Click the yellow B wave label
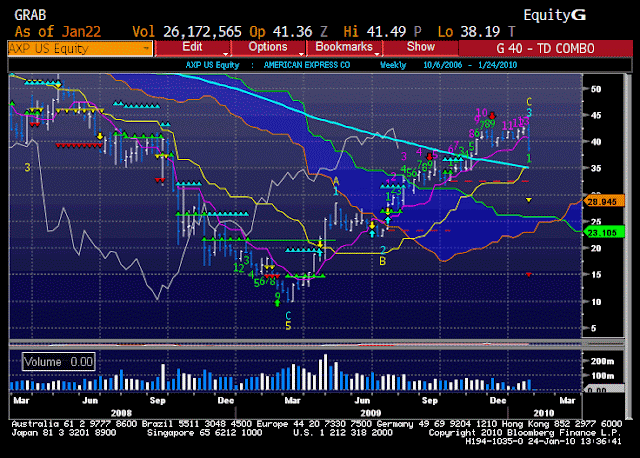 pos(382,261)
